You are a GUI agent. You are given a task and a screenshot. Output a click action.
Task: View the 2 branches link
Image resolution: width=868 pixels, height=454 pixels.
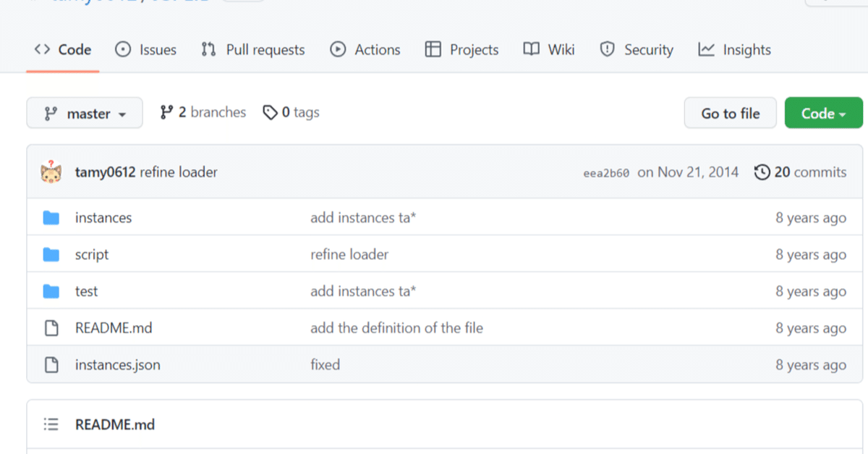(203, 113)
